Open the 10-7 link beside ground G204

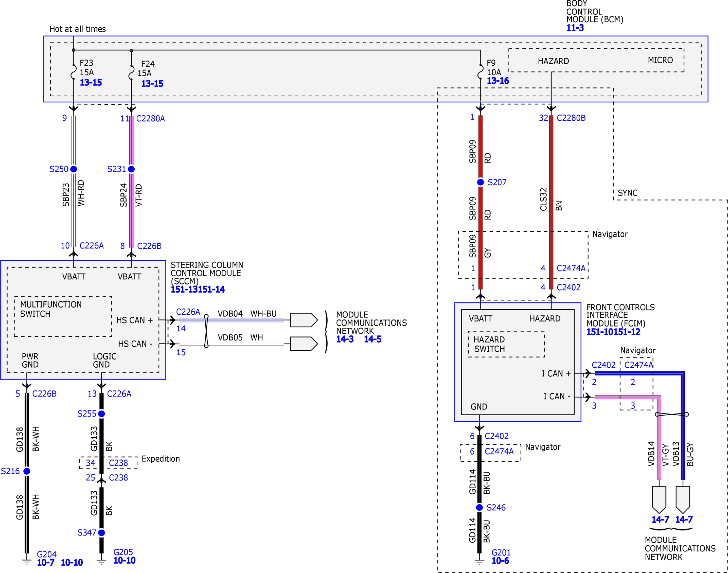pos(45,563)
